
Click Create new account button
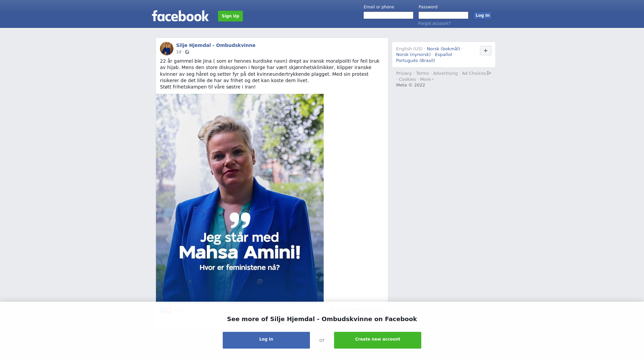pos(378,340)
